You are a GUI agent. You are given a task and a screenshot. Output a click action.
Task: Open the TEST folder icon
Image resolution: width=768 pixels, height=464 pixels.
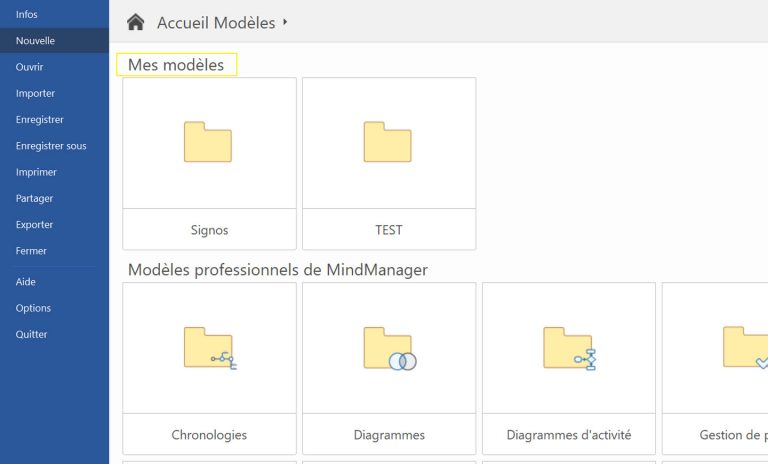tap(388, 142)
